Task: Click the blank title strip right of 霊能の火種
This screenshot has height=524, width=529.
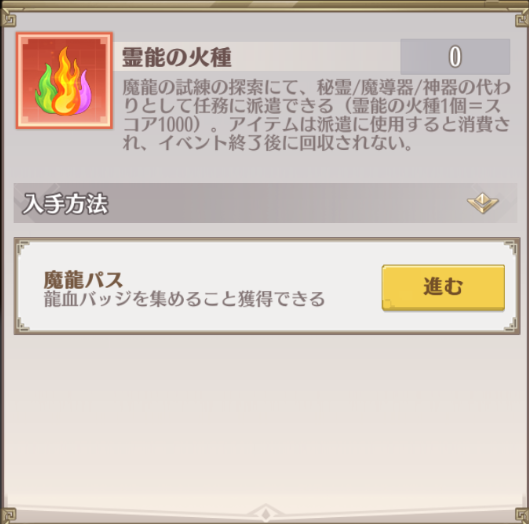Action: (x=315, y=56)
